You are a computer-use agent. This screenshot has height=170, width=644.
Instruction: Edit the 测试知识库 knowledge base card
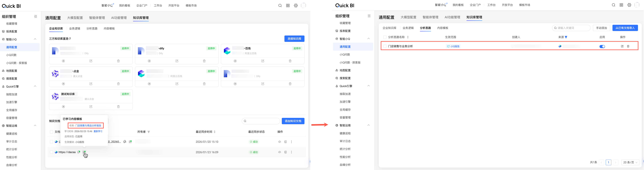click(91, 107)
